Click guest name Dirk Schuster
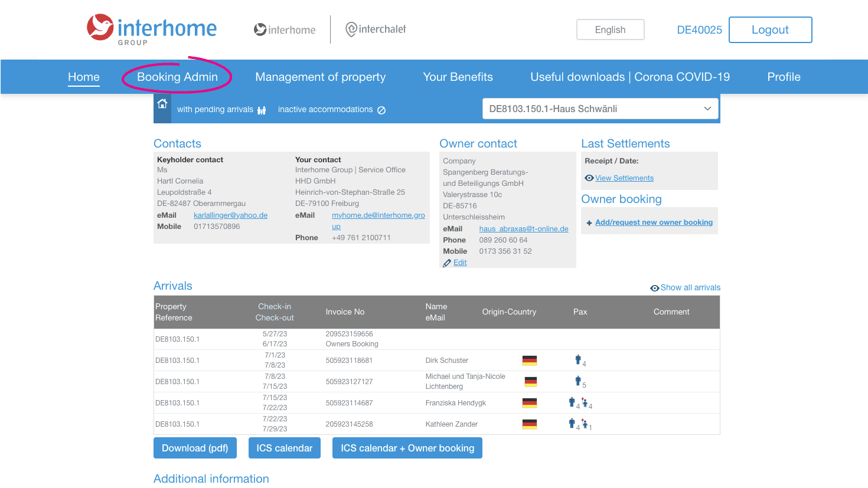Screen dimensions: 868x488 click(x=446, y=361)
